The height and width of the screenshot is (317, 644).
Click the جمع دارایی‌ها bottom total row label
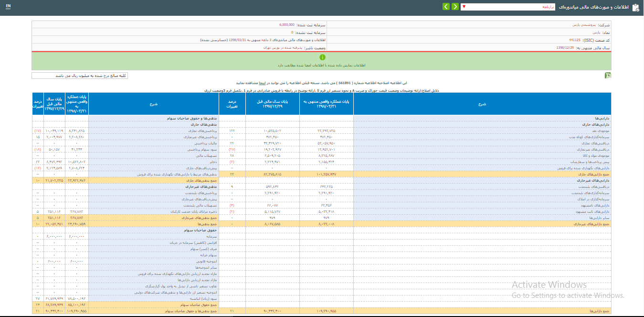click(x=600, y=311)
